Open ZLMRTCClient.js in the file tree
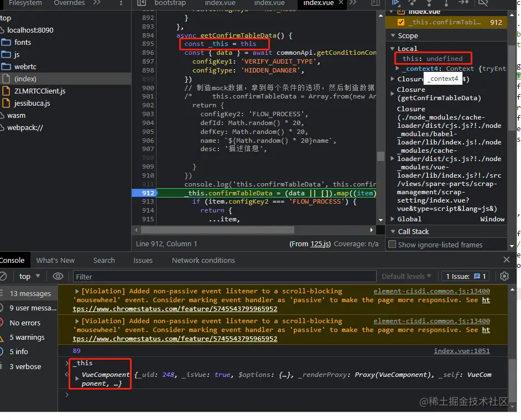Viewport: 521px width, 420px height. click(40, 91)
